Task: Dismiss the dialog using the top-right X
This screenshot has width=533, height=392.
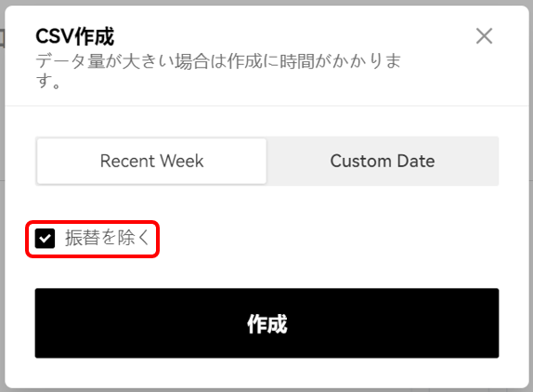Action: click(484, 36)
